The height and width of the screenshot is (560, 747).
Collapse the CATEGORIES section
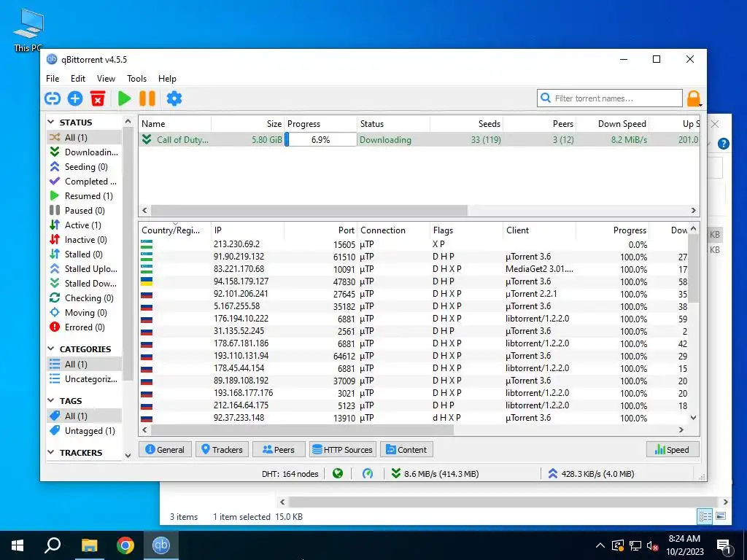pos(51,349)
